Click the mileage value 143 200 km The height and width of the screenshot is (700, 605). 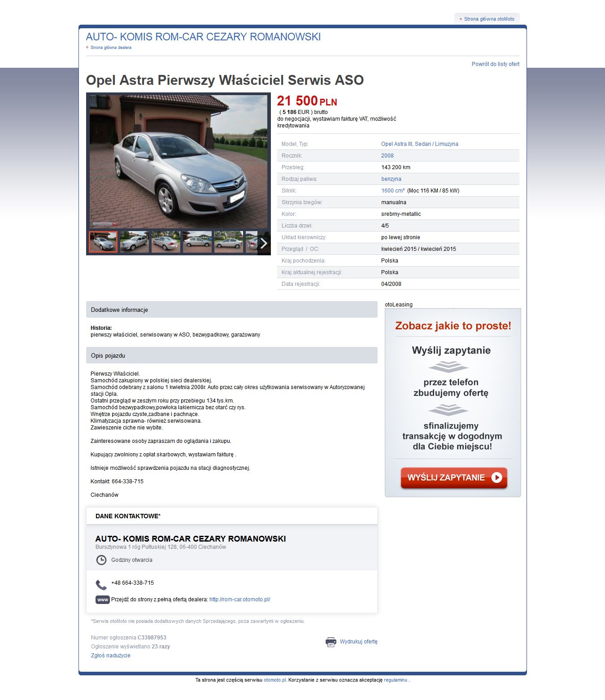point(396,167)
